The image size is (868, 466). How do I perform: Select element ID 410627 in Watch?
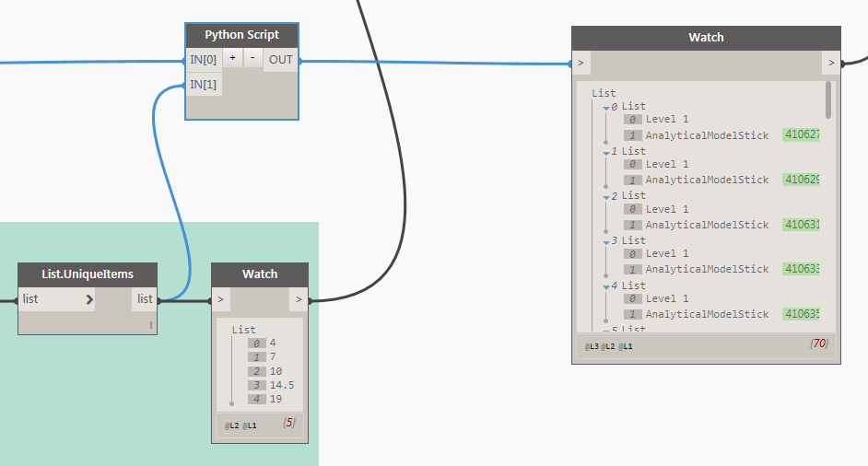tap(801, 134)
